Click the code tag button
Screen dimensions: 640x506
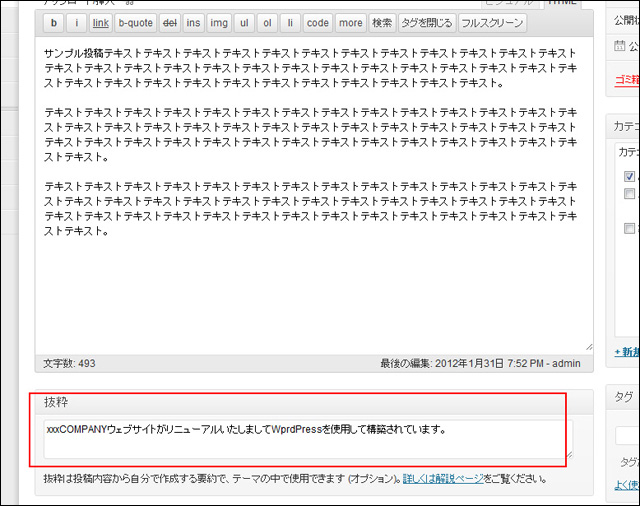tap(317, 22)
